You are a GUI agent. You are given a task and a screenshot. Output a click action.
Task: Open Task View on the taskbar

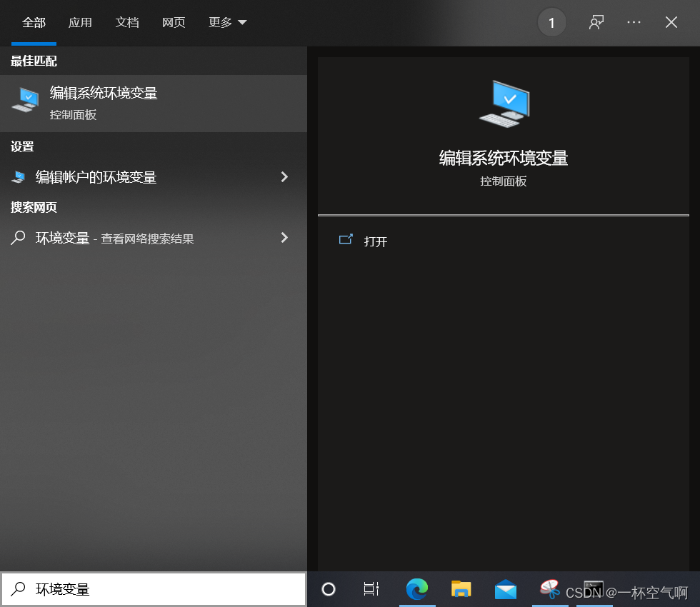371,590
